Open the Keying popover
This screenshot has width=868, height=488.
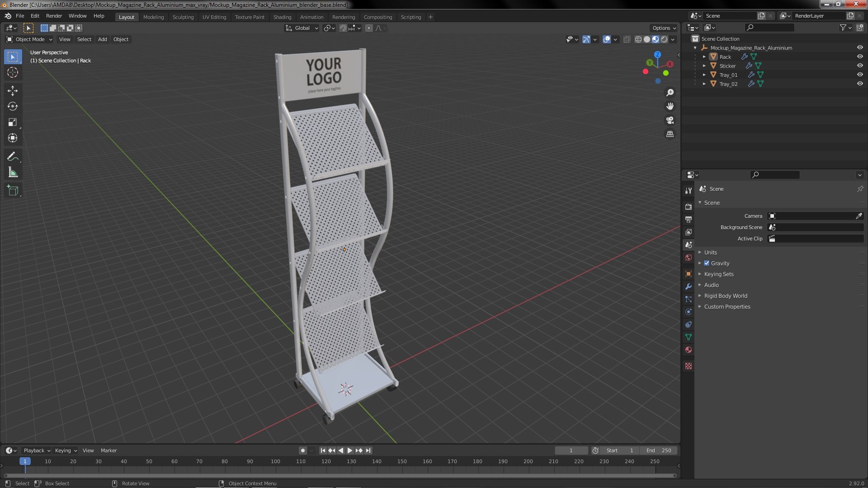pyautogui.click(x=66, y=450)
